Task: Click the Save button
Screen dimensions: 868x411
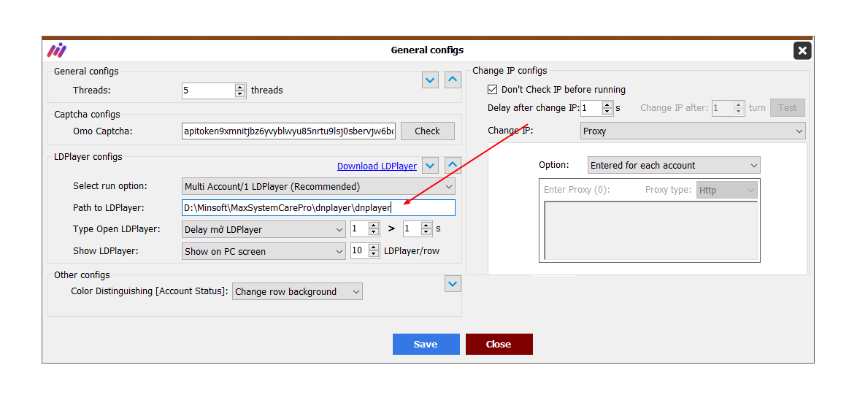Action: tap(426, 345)
